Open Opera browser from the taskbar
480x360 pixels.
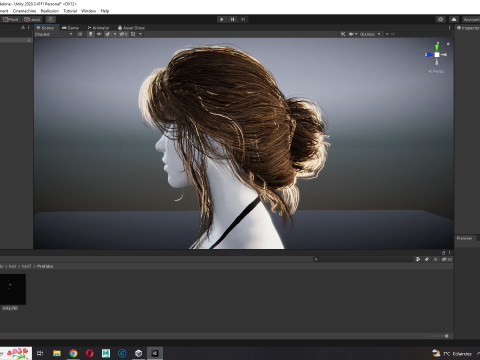[89, 353]
